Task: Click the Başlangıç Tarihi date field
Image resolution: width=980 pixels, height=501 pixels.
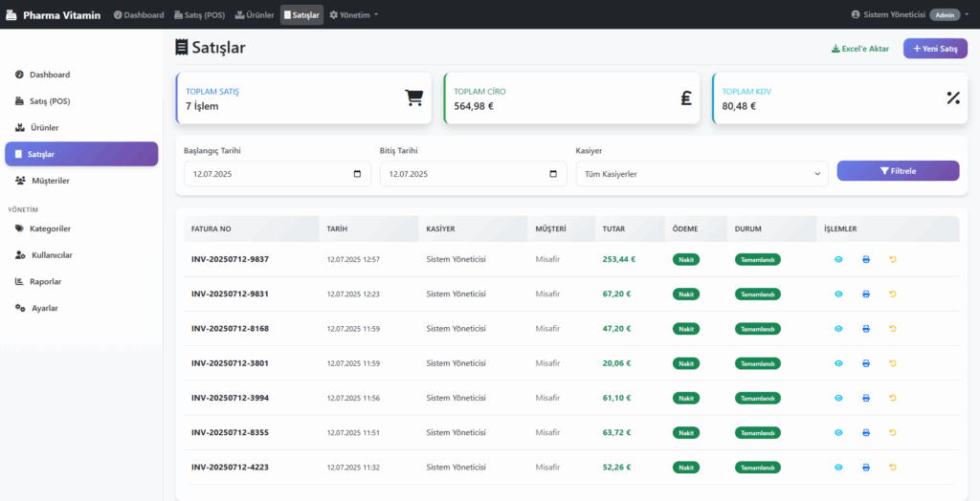Action: click(x=278, y=174)
